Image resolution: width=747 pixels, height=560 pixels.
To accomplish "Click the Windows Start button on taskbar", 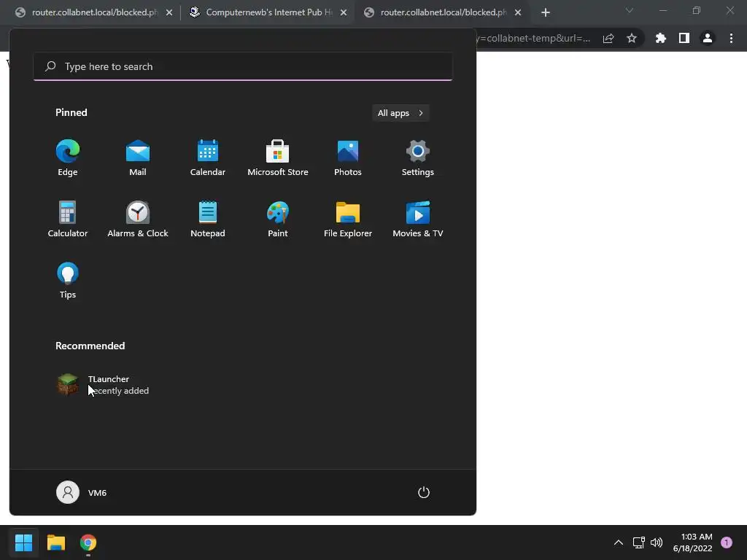I will click(23, 542).
